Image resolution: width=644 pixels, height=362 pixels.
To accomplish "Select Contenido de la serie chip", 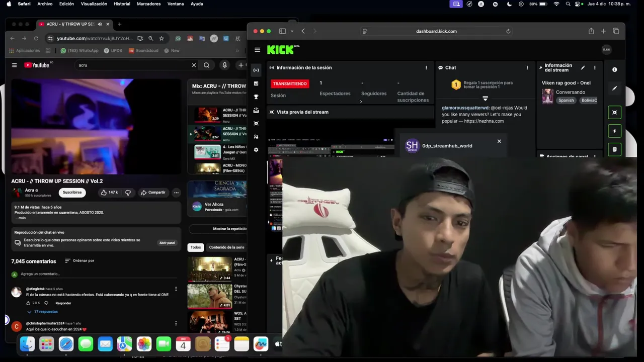I will (226, 247).
